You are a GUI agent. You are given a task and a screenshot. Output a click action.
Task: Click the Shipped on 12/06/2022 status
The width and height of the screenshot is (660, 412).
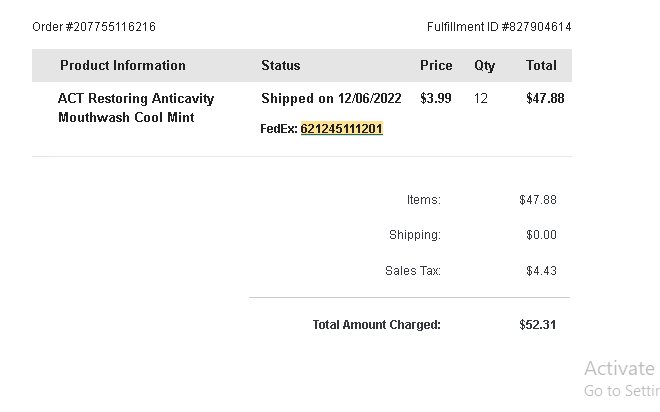click(x=331, y=98)
